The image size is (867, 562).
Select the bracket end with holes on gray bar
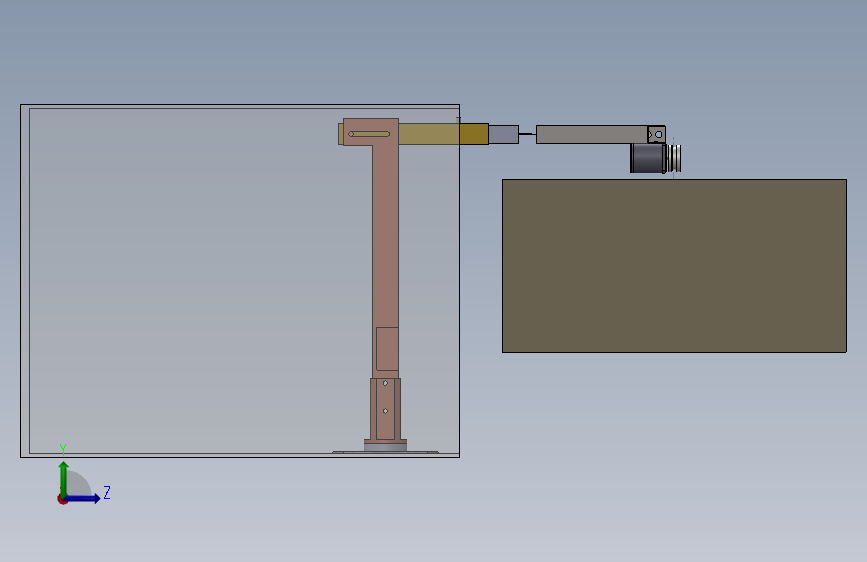[656, 134]
